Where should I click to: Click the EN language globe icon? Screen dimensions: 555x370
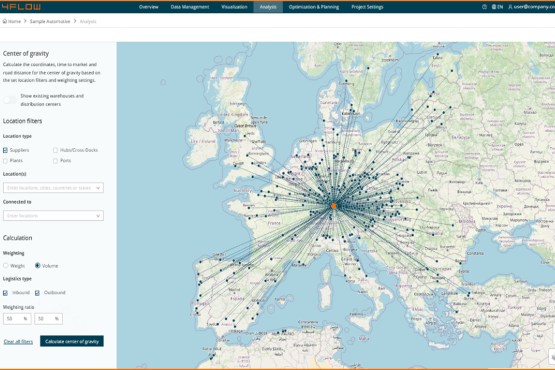[494, 7]
